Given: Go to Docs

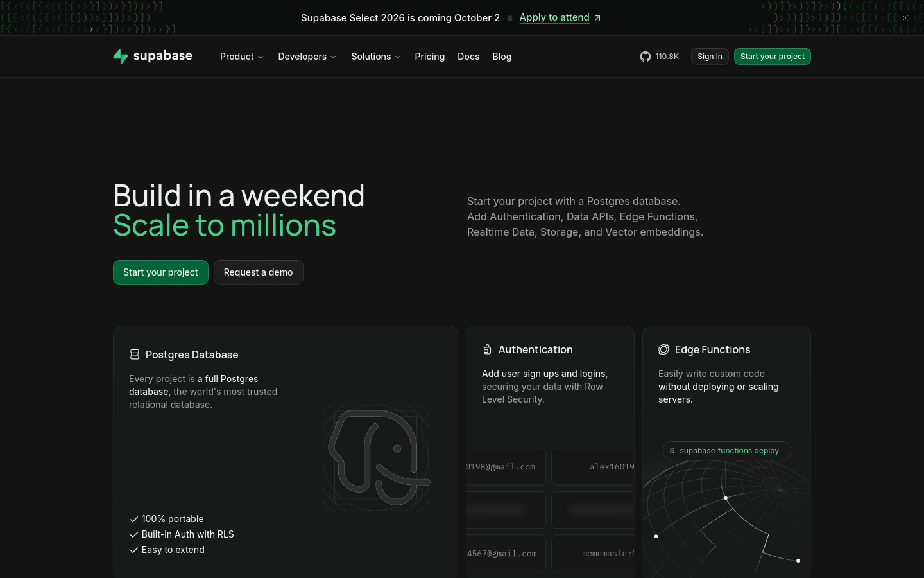Looking at the screenshot, I should tap(468, 57).
